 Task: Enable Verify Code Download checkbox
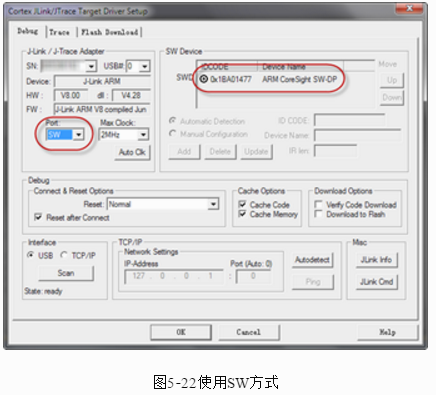coord(319,204)
